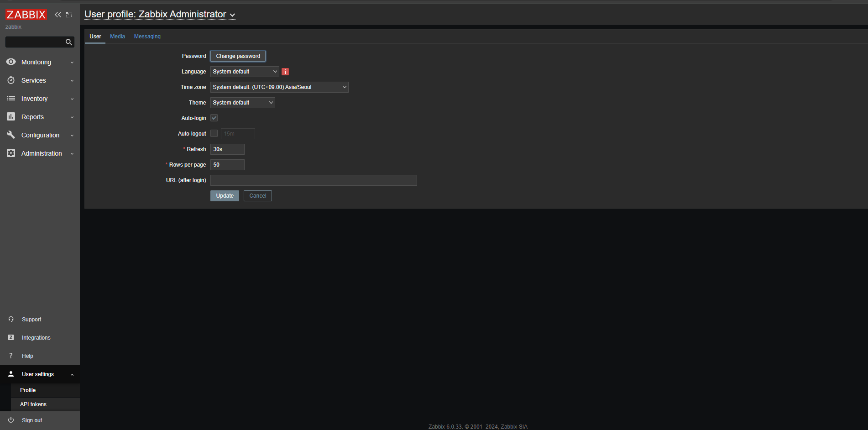Expand the Services menu chevron

(72, 81)
